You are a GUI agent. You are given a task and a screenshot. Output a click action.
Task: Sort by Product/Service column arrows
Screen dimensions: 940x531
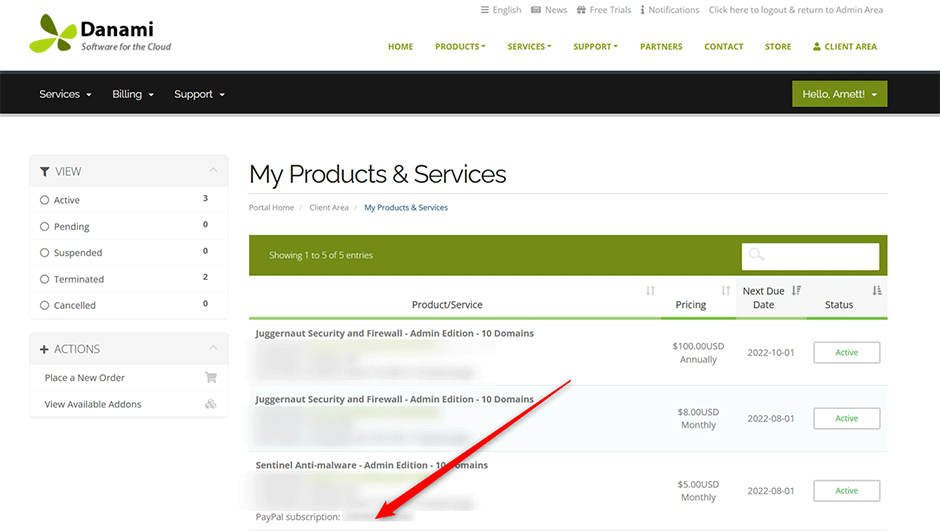tap(650, 291)
